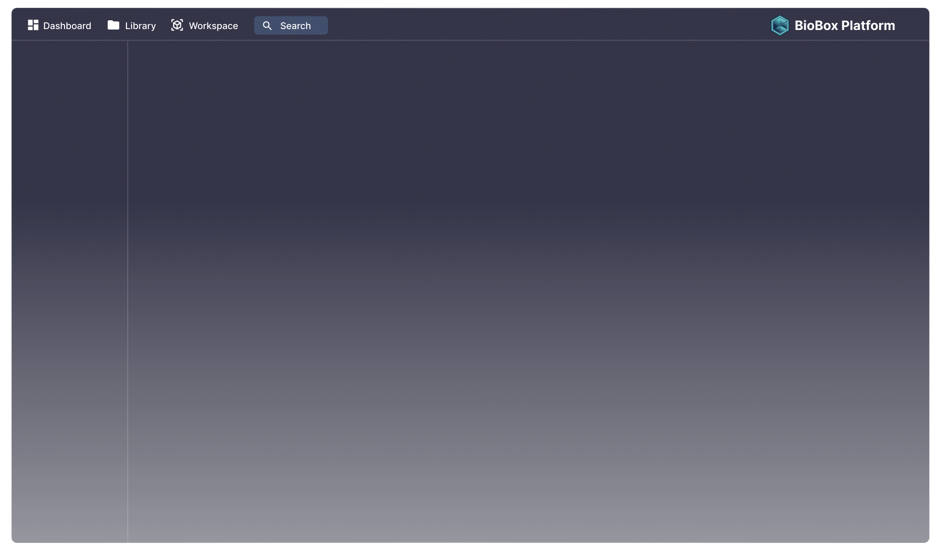Focus the Search input field

(x=291, y=25)
